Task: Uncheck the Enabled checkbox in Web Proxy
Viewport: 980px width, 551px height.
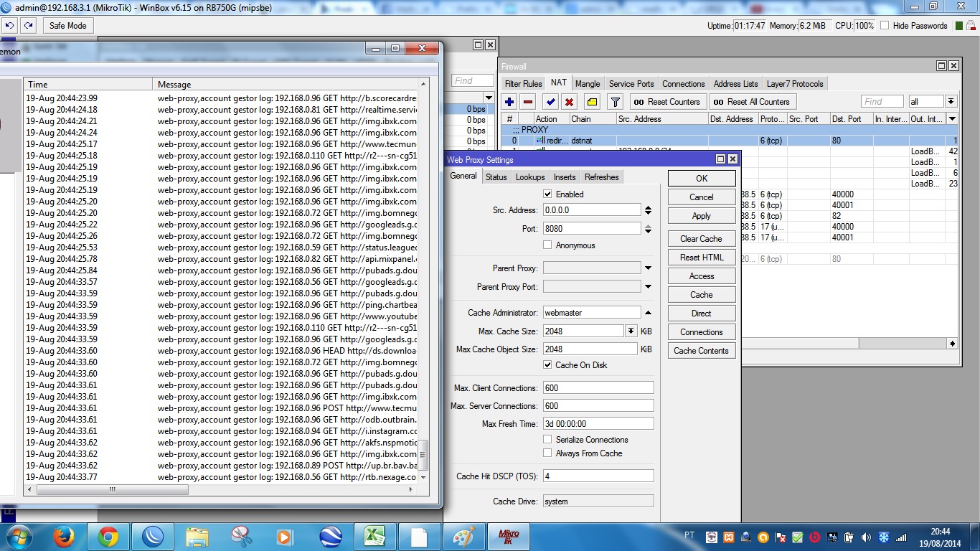Action: 548,194
